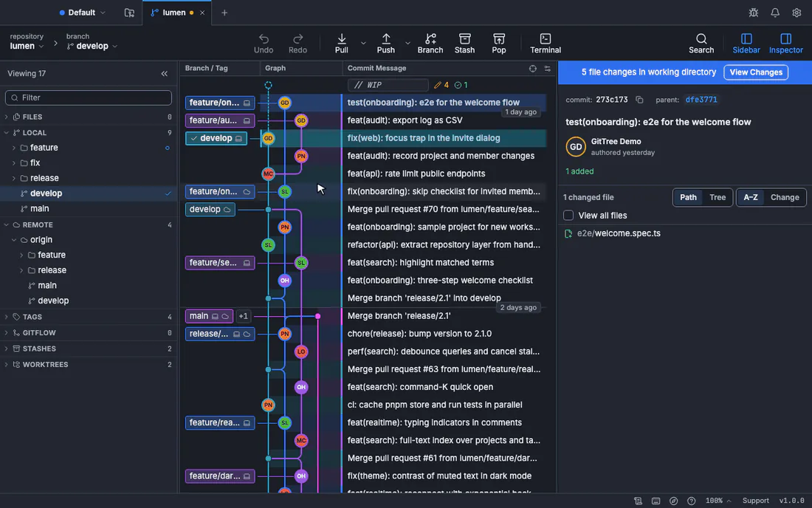Open the Default profile dropdown
This screenshot has height=508, width=812.
(x=83, y=13)
